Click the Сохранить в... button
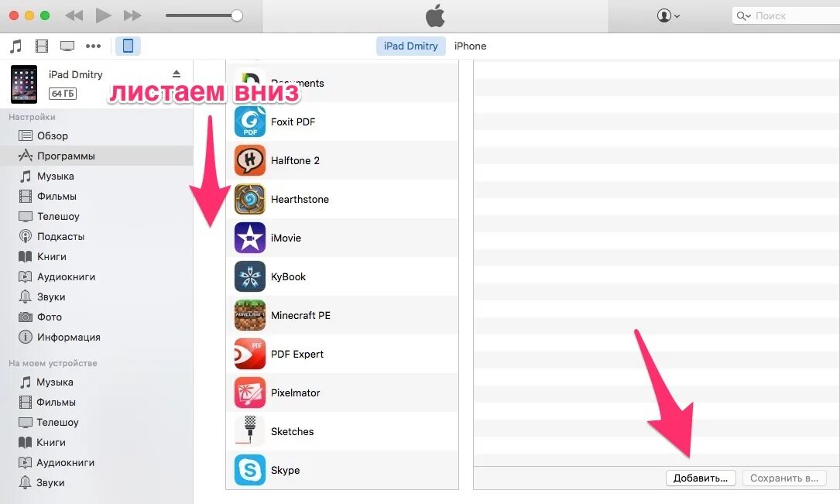Viewport: 840px width, 504px height. 784,478
